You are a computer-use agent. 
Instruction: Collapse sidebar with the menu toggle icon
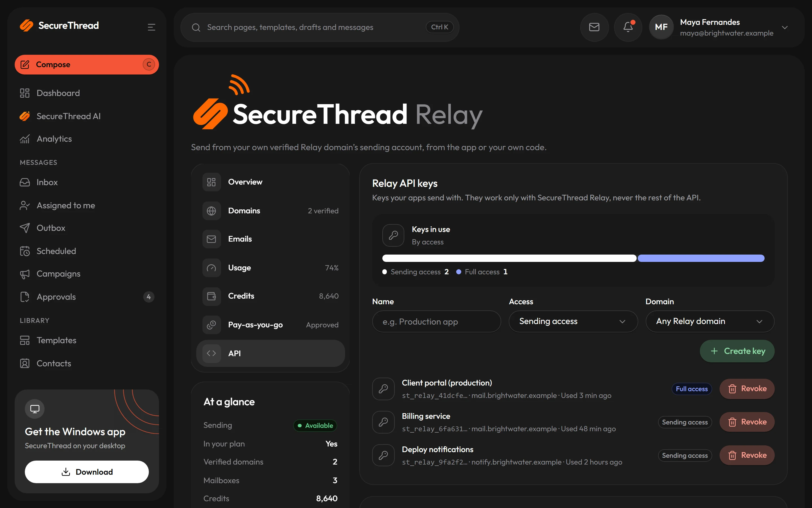pyautogui.click(x=151, y=27)
